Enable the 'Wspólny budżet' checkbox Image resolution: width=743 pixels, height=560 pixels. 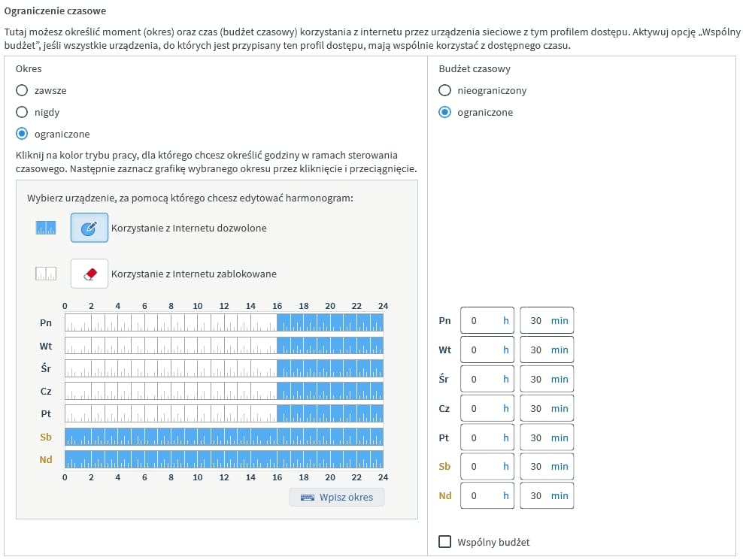[x=445, y=541]
